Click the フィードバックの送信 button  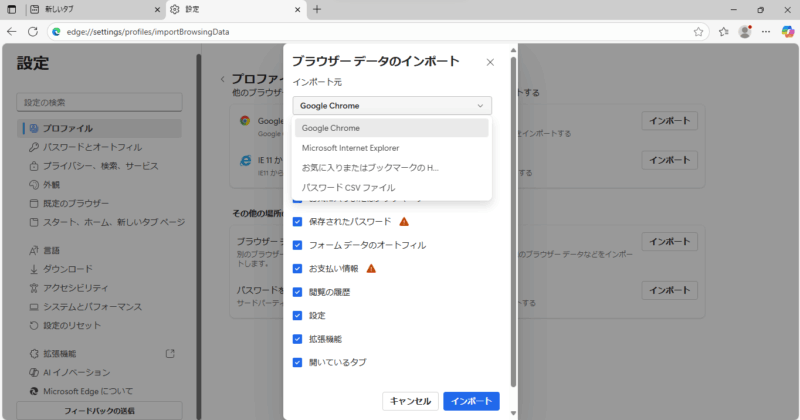[99, 411]
